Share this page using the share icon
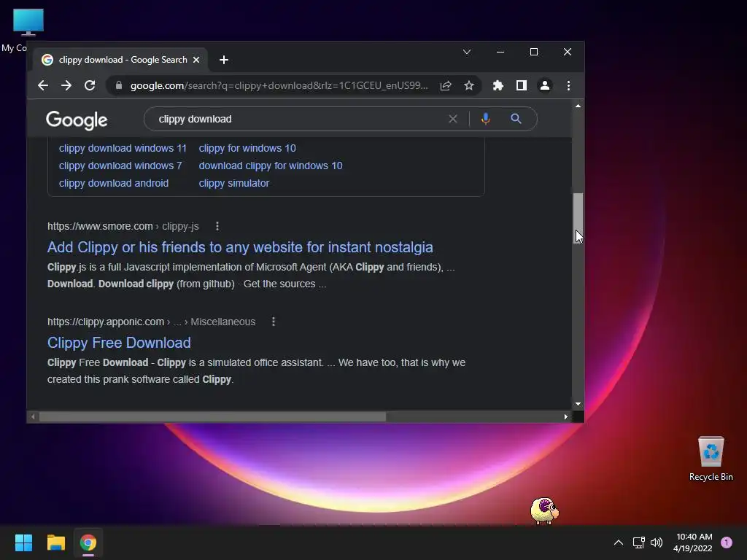The height and width of the screenshot is (560, 747). [446, 86]
